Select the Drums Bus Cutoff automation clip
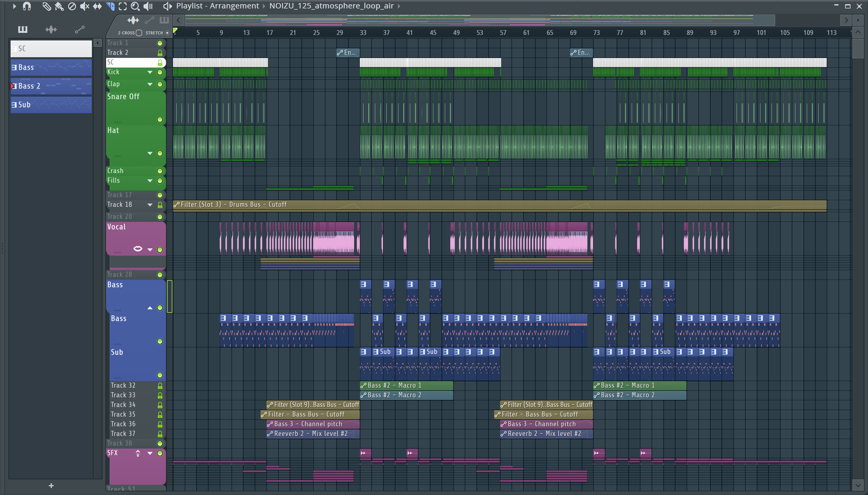Image resolution: width=868 pixels, height=495 pixels. [x=500, y=205]
